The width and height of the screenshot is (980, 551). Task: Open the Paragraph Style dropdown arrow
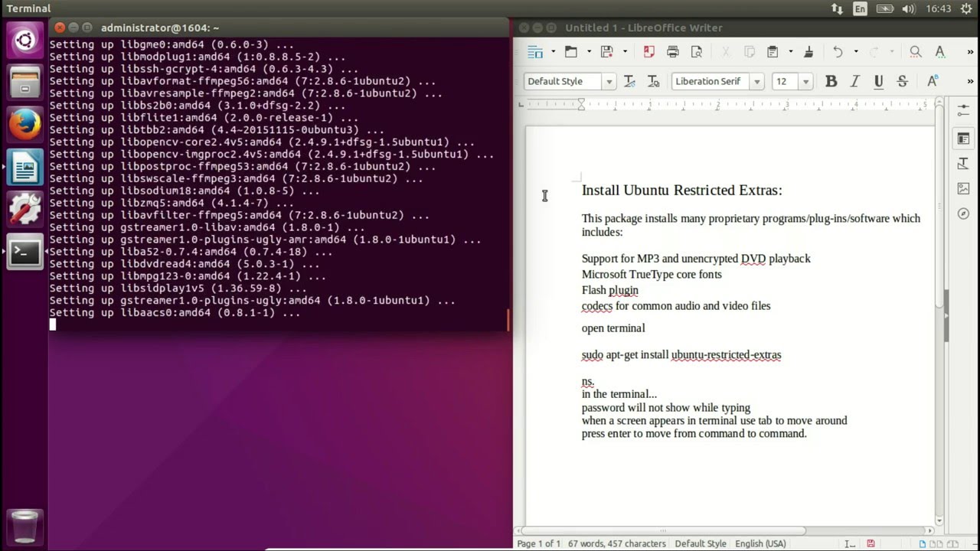pyautogui.click(x=609, y=81)
